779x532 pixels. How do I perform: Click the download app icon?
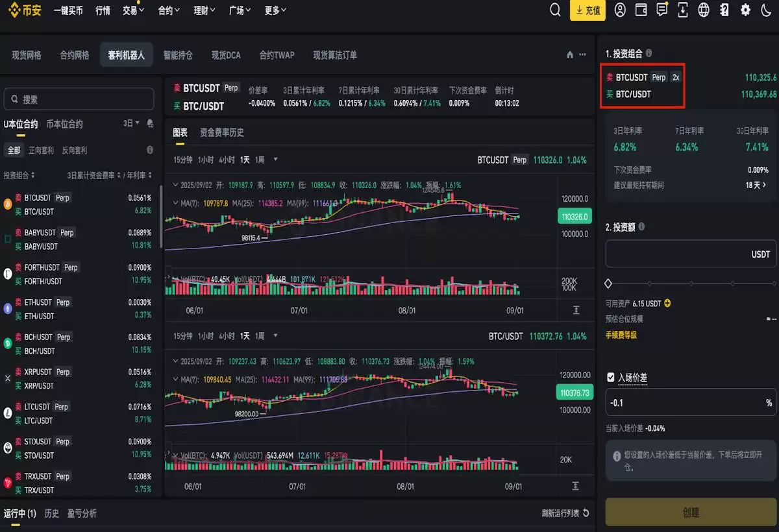tap(682, 10)
